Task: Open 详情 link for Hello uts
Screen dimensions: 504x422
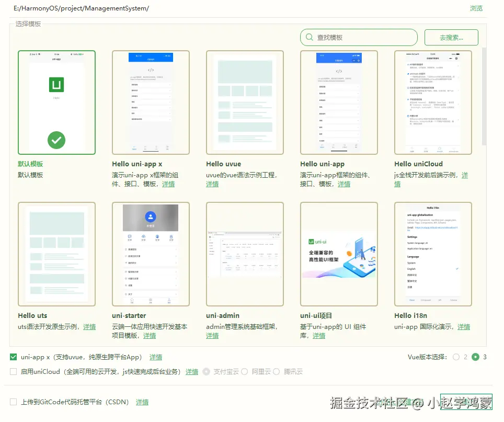Action: pos(89,327)
